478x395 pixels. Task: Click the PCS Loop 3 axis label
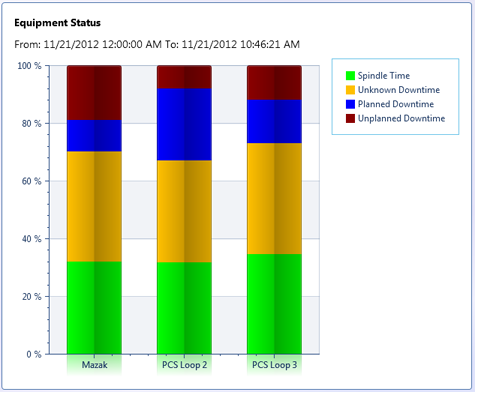(x=274, y=365)
